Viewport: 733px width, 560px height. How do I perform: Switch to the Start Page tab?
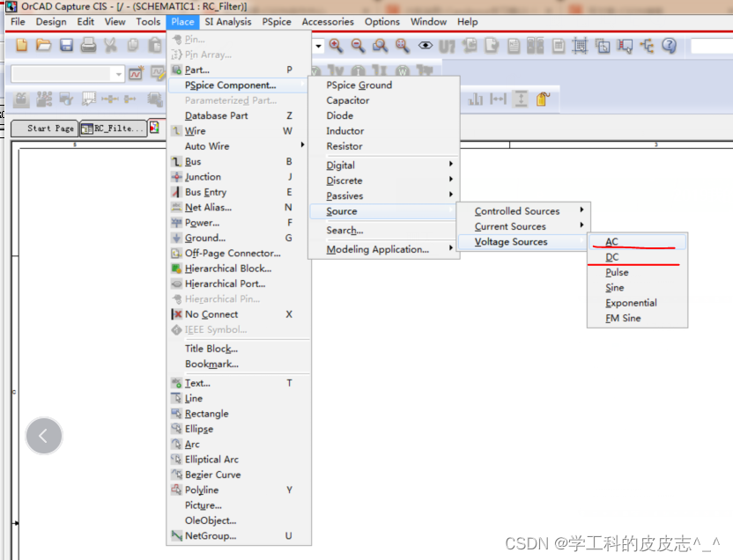coord(45,128)
